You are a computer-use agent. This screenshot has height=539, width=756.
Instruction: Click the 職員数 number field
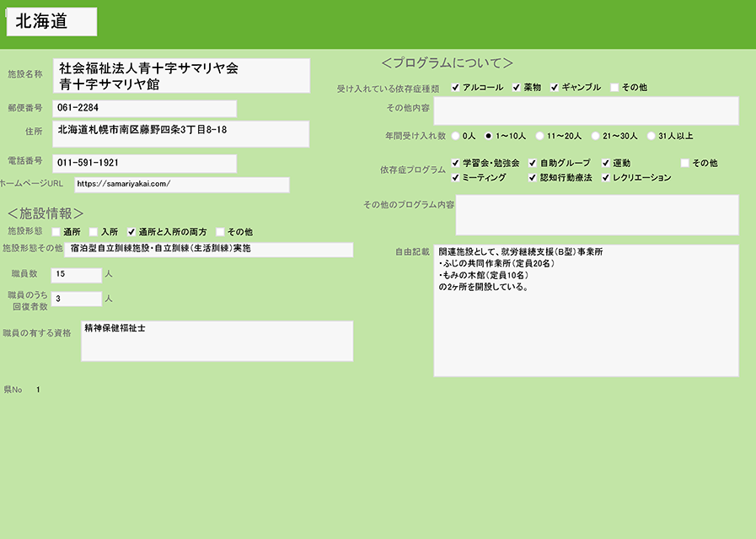point(76,274)
